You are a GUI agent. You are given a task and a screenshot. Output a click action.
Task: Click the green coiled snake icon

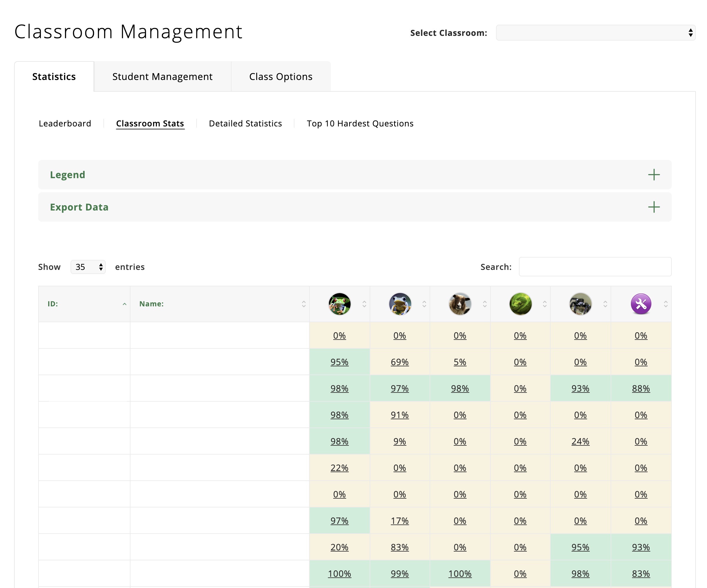[520, 304]
